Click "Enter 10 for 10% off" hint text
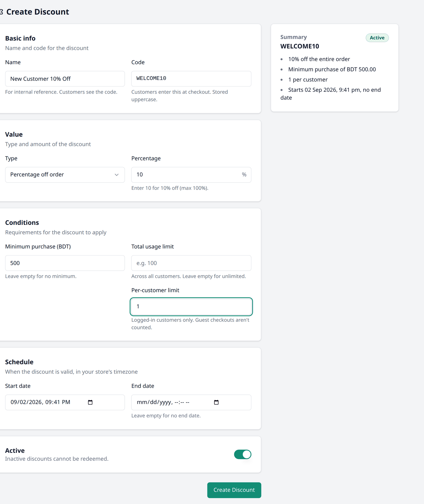Viewport: 424px width, 504px height. point(170,188)
